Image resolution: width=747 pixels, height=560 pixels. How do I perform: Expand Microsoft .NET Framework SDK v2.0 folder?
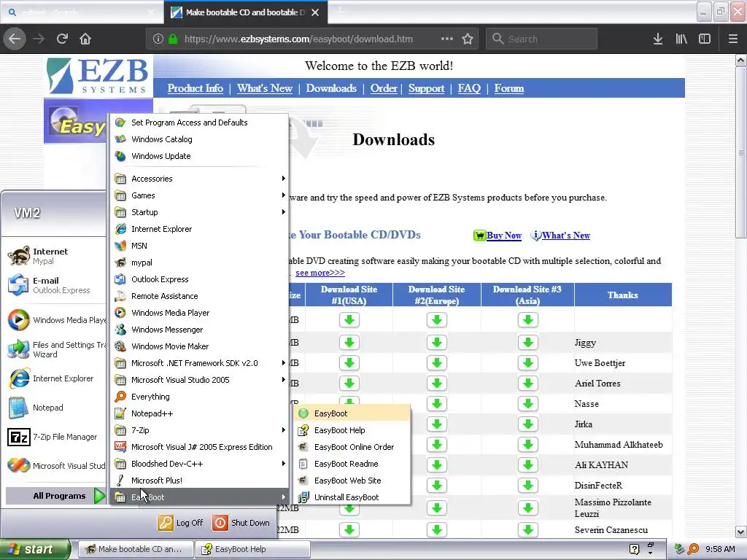tap(200, 363)
